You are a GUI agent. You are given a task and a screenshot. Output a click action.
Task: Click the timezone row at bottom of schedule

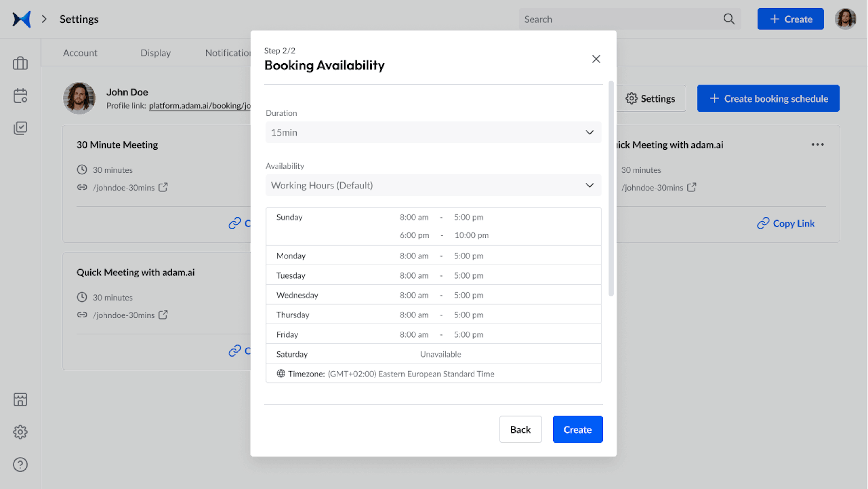click(434, 373)
